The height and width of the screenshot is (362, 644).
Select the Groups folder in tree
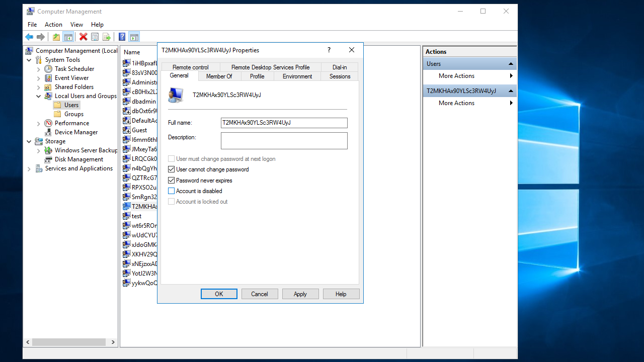pyautogui.click(x=73, y=114)
